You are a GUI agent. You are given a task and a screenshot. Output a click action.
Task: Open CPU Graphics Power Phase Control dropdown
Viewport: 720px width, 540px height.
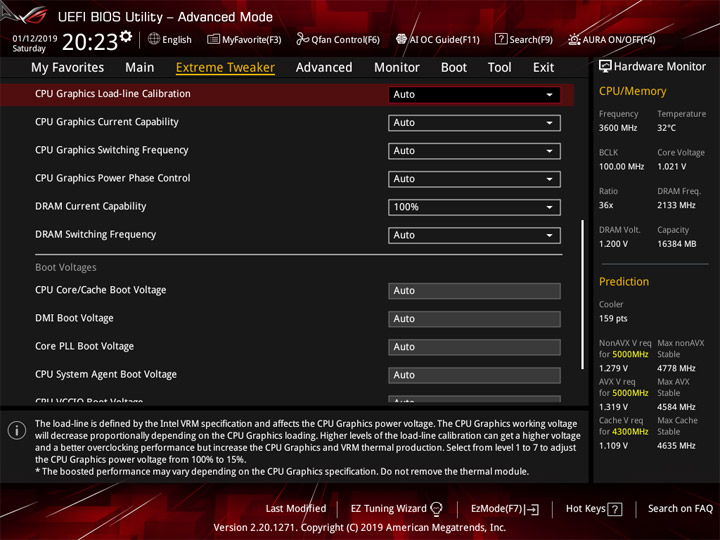474,179
